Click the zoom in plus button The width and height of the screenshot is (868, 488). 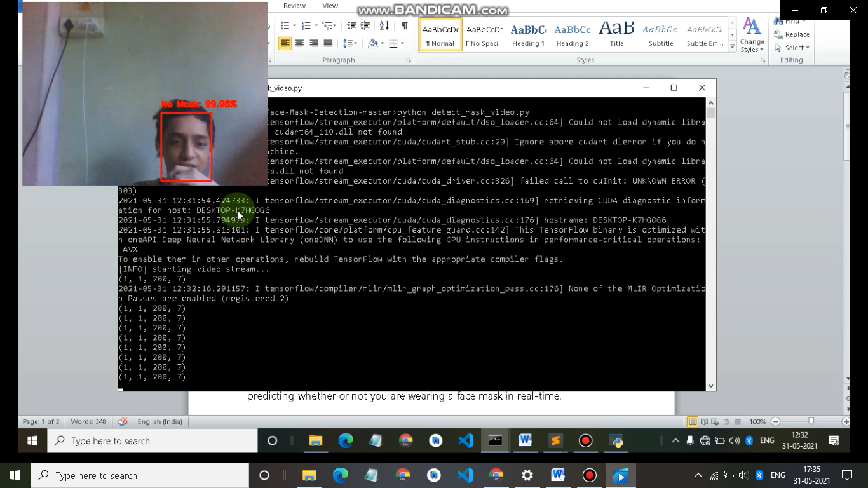[x=846, y=421]
